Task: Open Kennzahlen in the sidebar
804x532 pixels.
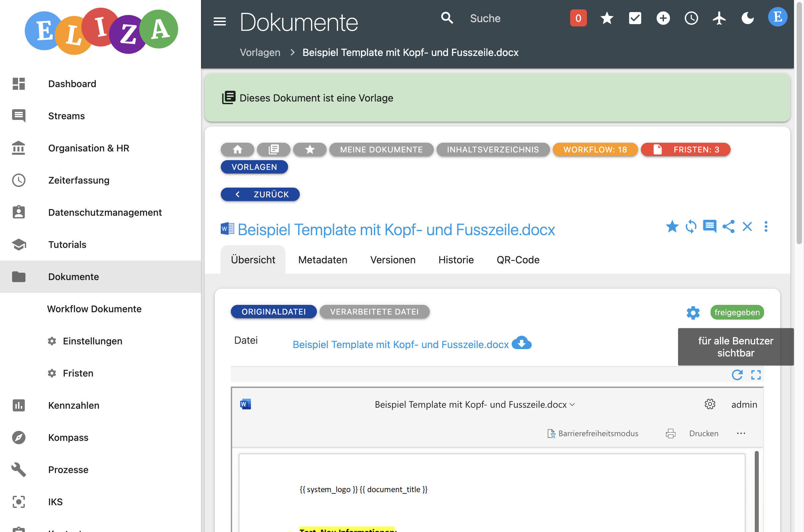Action: point(100,405)
